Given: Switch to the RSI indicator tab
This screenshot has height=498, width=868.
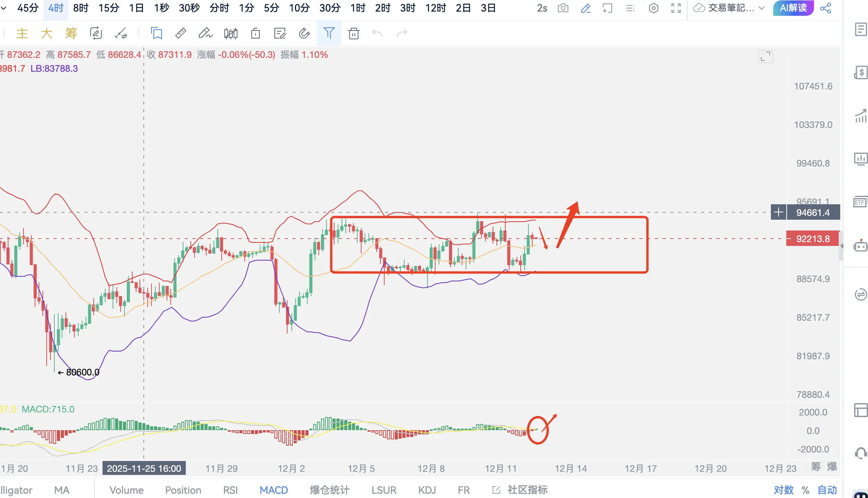Looking at the screenshot, I should pos(230,490).
